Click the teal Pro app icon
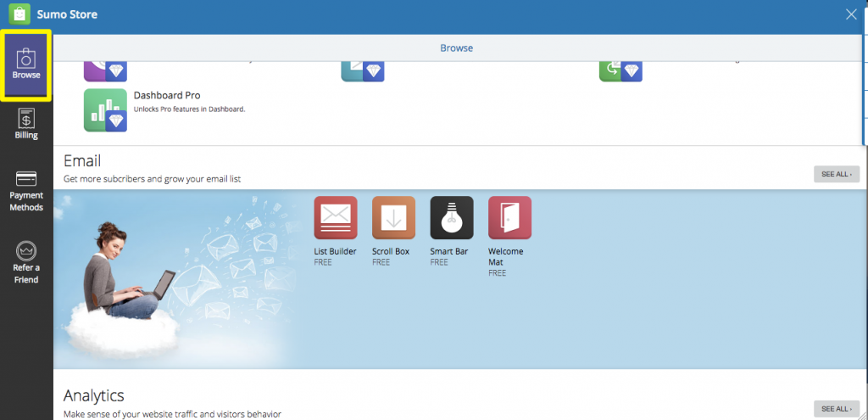The image size is (868, 420). pos(363,71)
